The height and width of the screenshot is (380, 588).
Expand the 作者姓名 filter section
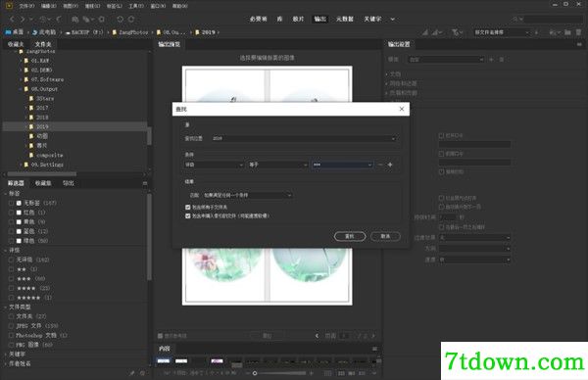point(6,363)
